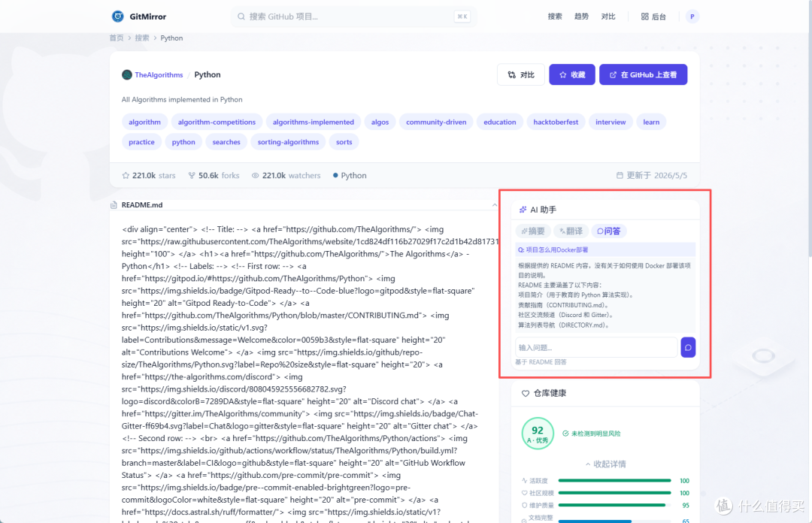This screenshot has width=812, height=523.
Task: Click the interview topic tag
Action: 611,122
